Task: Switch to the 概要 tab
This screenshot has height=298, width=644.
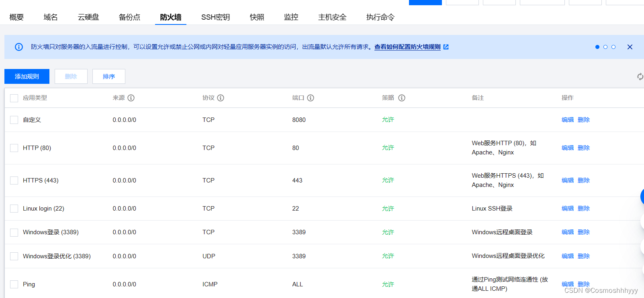Action: [x=16, y=17]
